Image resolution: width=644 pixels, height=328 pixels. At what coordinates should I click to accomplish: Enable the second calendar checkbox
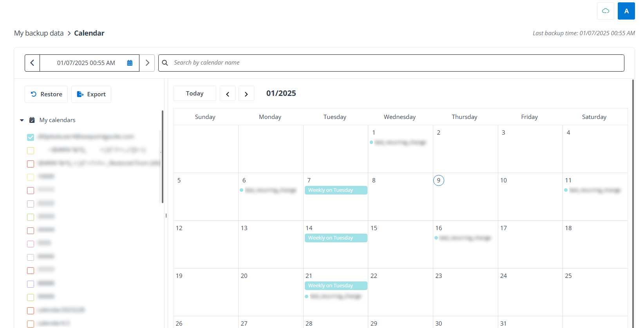point(31,150)
